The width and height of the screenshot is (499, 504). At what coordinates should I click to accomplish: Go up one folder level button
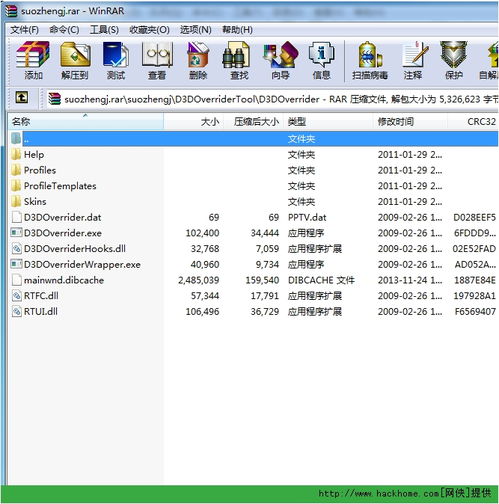coord(22,98)
